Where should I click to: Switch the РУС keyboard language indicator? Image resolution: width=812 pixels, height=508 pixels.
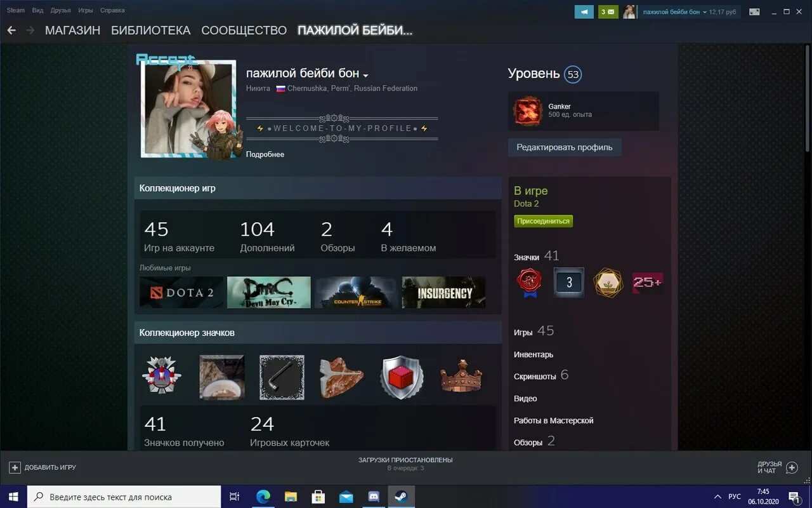coord(735,497)
